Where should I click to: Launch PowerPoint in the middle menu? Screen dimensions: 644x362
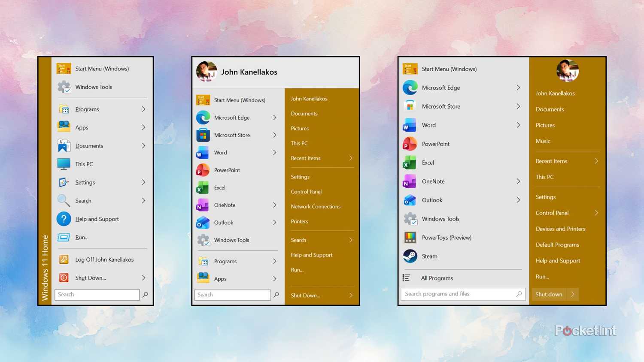pos(227,170)
